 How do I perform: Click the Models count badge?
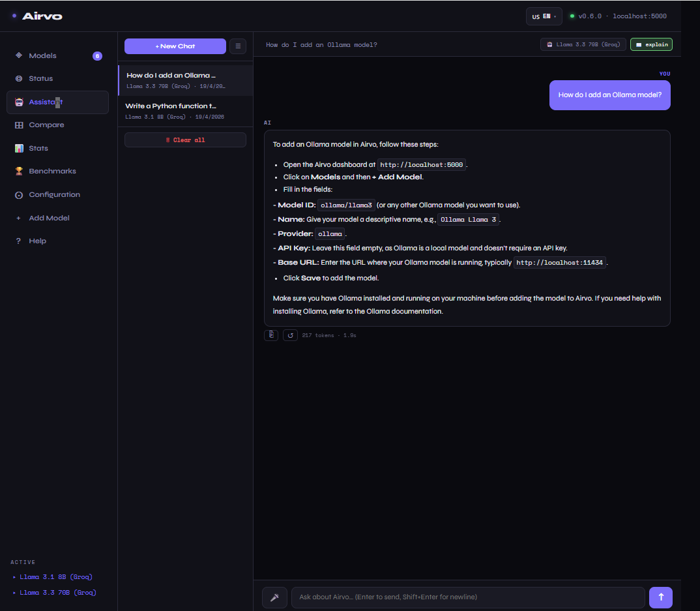pos(97,56)
